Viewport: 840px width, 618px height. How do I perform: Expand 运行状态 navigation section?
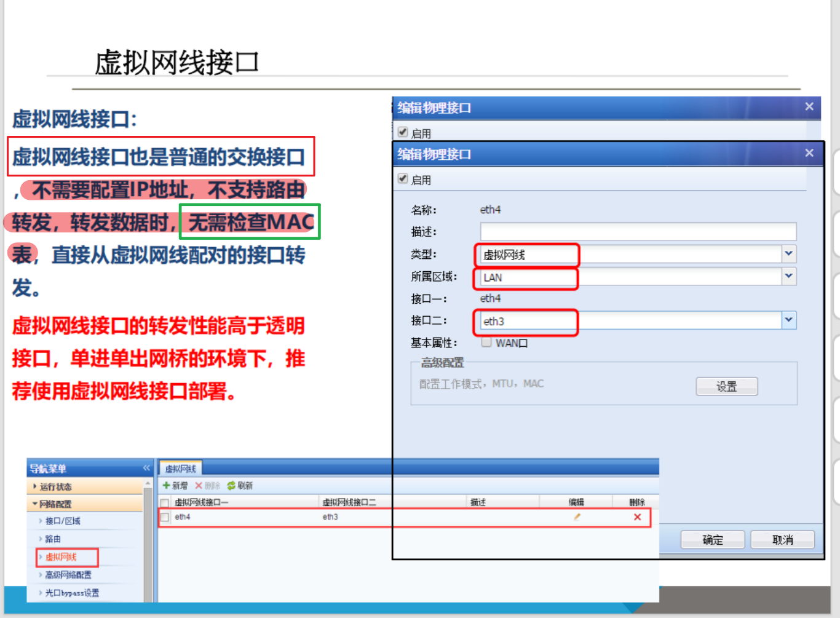pos(85,486)
